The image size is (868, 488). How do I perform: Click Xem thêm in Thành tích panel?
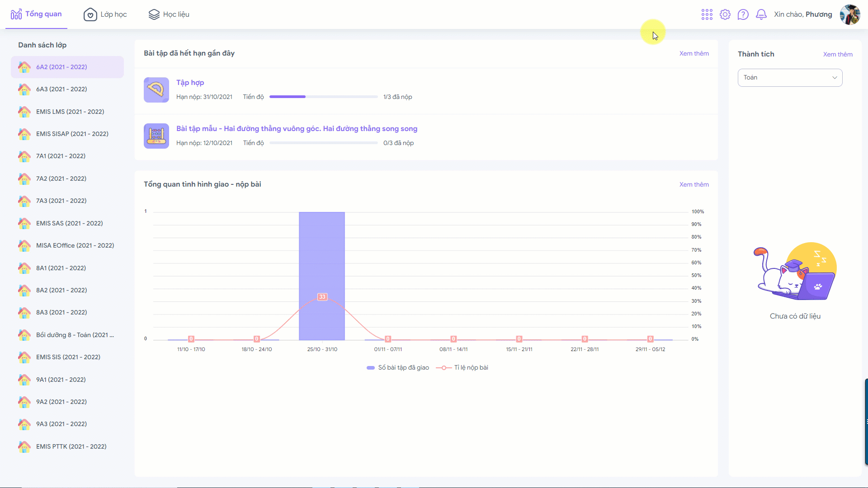tap(837, 54)
